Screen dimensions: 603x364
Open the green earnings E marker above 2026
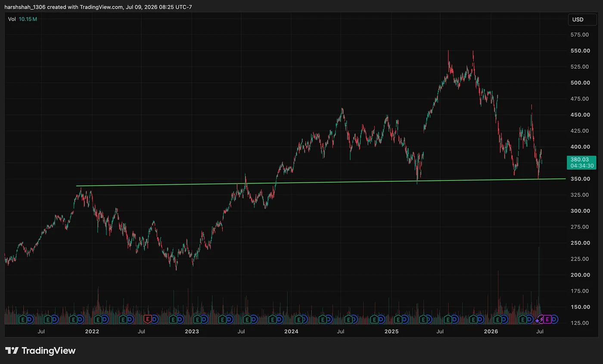(x=497, y=320)
